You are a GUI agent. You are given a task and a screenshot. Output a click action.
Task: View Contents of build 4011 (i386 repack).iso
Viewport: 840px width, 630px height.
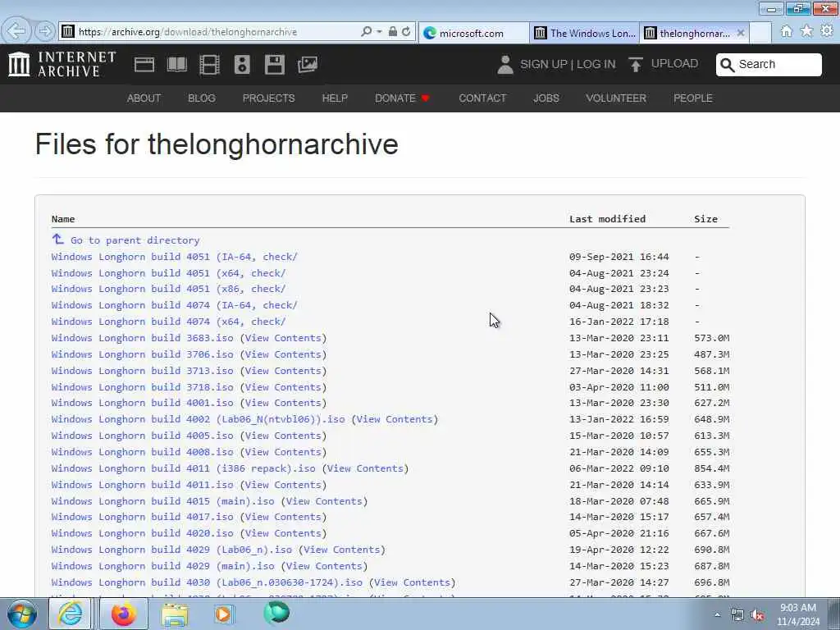365,468
